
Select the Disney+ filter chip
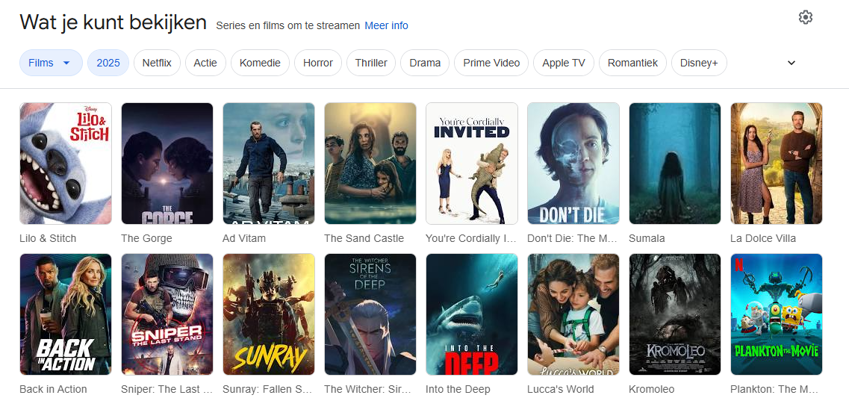[699, 63]
